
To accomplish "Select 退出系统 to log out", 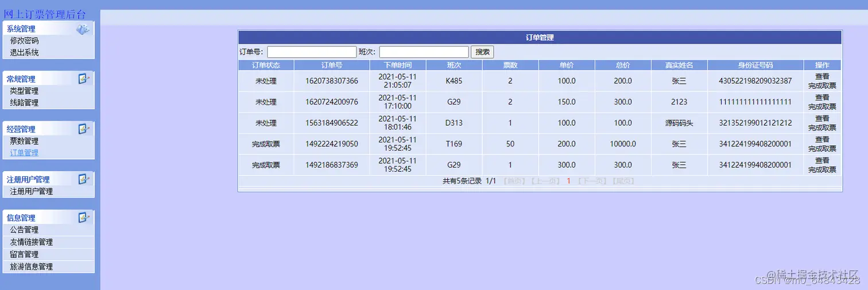I will [x=24, y=52].
